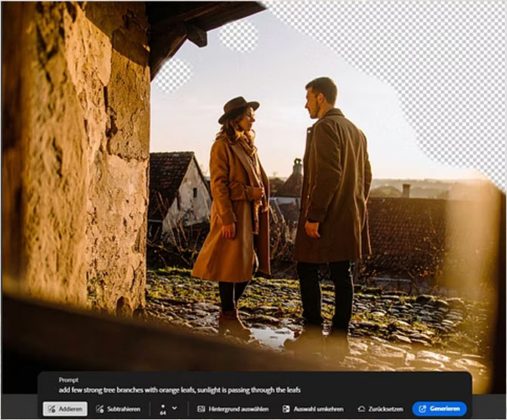Click the prompt text input field

coord(181,390)
